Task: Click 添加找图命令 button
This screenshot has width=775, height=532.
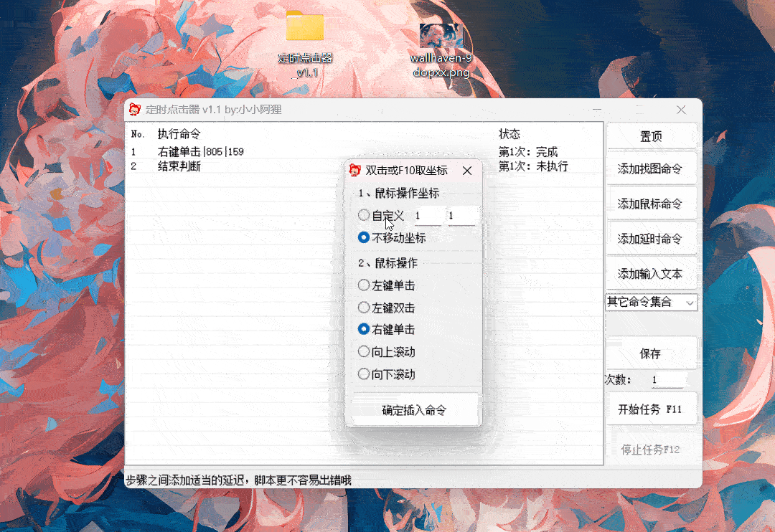Action: [x=651, y=169]
